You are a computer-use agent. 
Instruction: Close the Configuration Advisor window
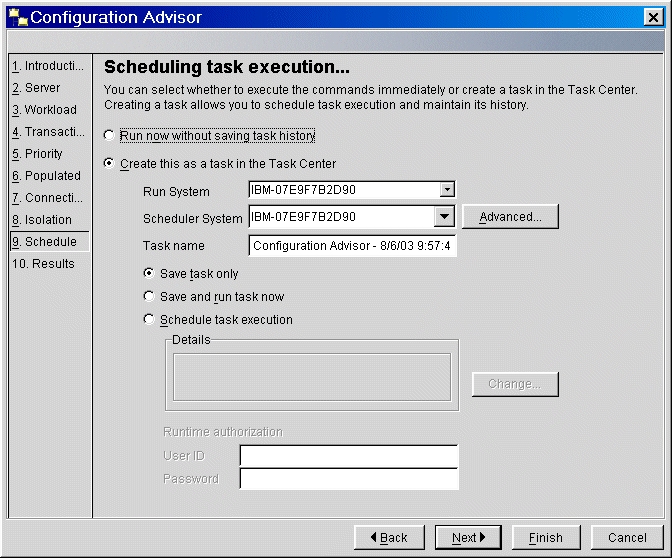(x=653, y=17)
